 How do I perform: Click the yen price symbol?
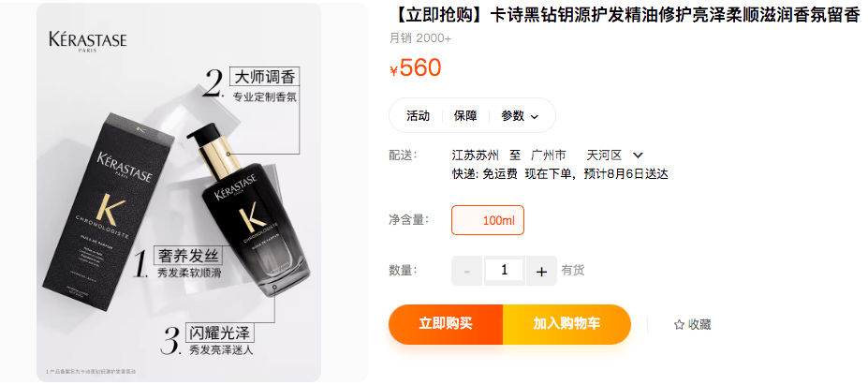(393, 70)
